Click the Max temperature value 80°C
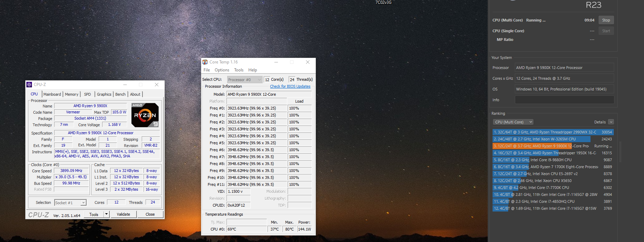 pyautogui.click(x=289, y=229)
